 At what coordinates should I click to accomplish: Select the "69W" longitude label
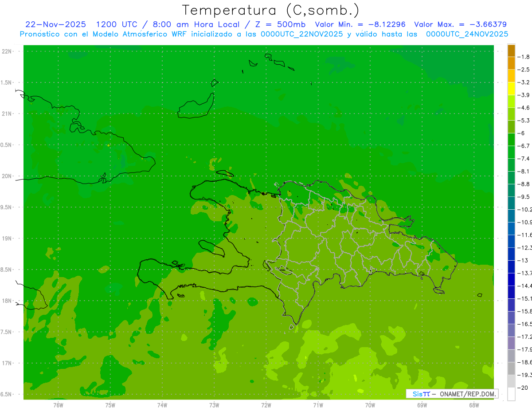click(422, 405)
